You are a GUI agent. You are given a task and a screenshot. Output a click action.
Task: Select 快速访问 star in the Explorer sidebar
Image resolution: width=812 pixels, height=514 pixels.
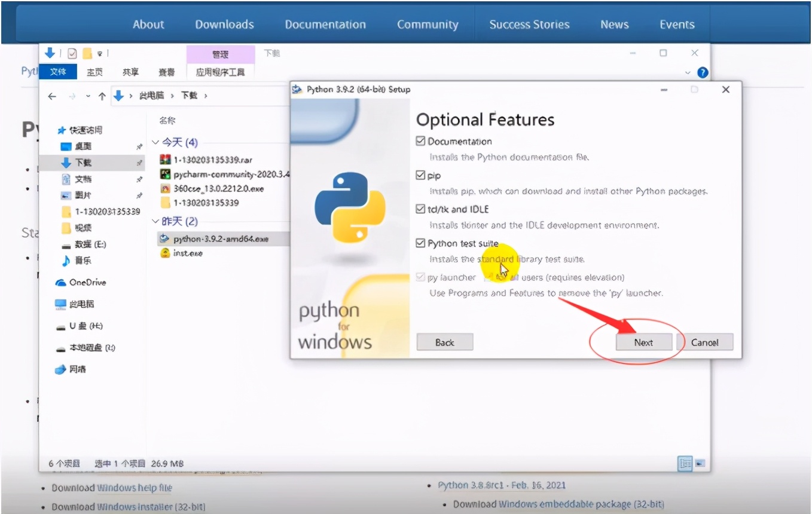click(80, 130)
